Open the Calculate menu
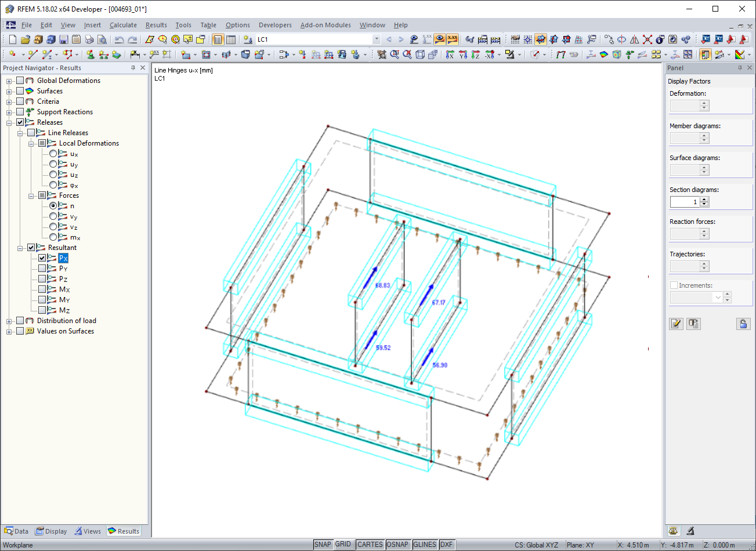 coord(123,25)
